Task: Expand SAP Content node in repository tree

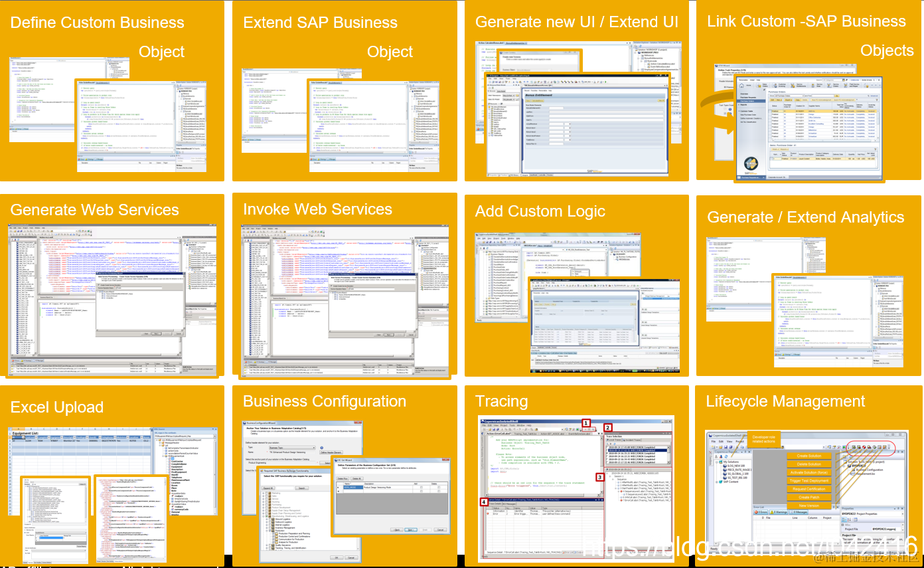Action: (717, 482)
